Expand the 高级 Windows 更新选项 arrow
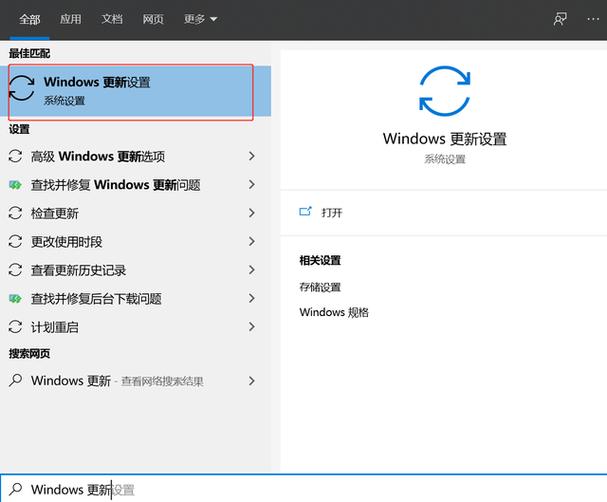607x502 pixels. [252, 156]
